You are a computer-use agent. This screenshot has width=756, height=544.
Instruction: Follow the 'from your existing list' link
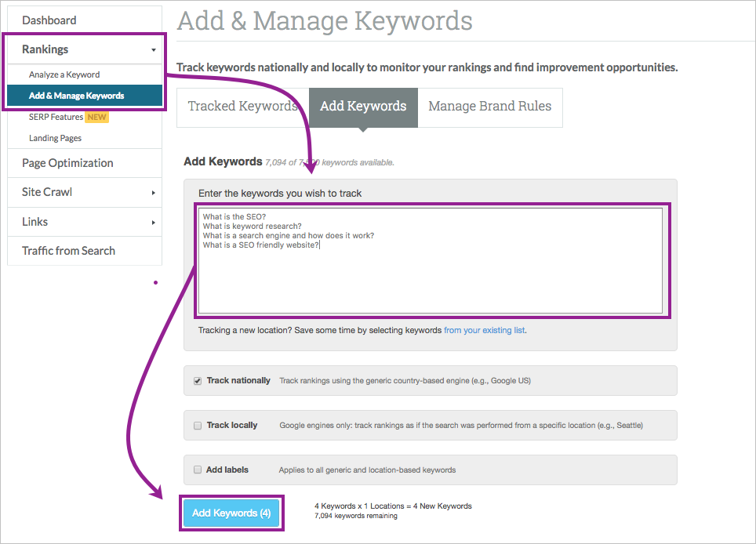click(x=484, y=331)
